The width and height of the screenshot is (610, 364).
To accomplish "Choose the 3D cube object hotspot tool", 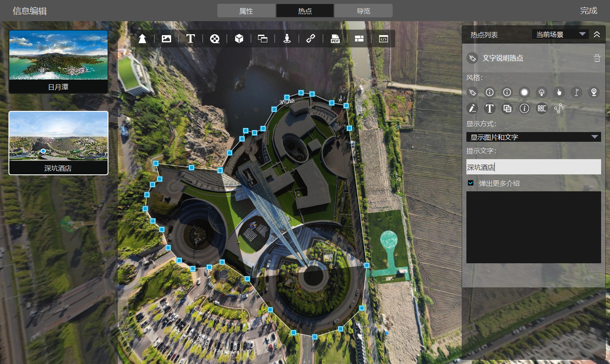I will tap(239, 39).
